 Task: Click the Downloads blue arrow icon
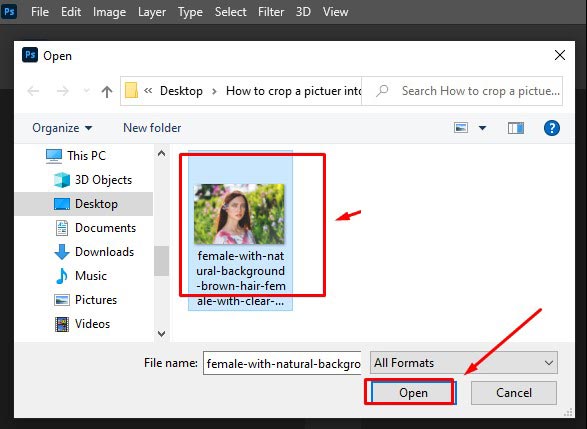point(62,252)
